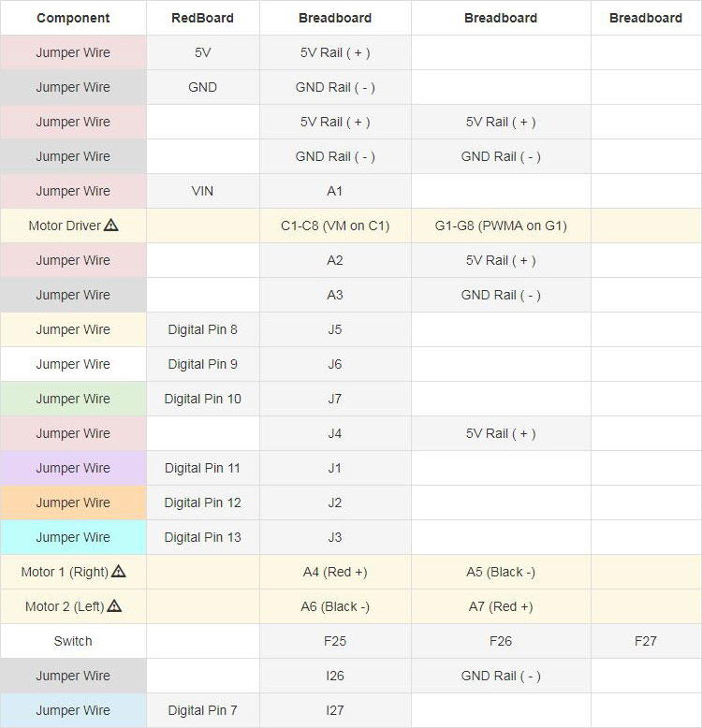Click the warning triangle next to Motor 1 (Right)
702x728 pixels.
(119, 571)
